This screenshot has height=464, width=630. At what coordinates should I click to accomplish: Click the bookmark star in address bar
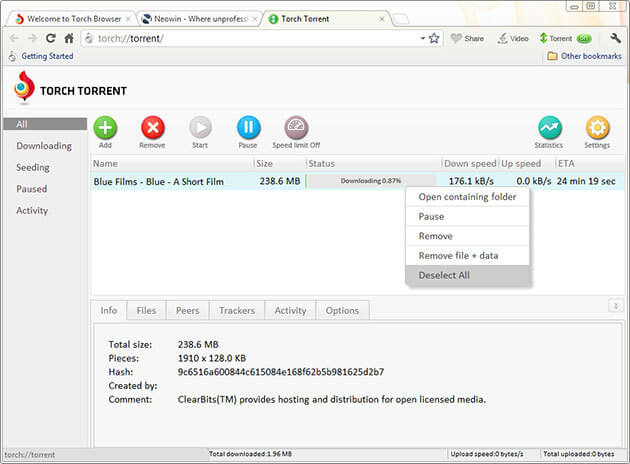tap(434, 38)
